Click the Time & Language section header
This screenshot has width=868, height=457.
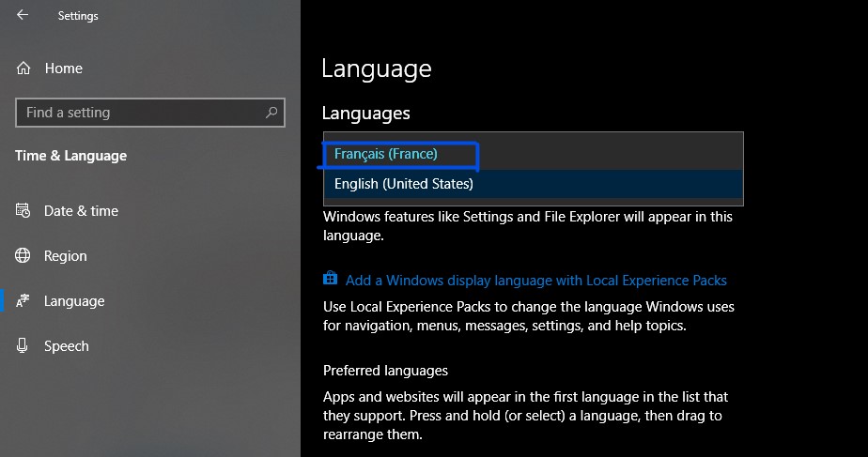(70, 156)
